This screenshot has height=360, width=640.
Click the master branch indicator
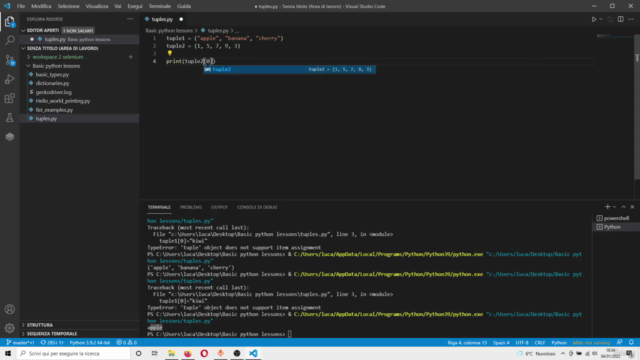(20, 342)
